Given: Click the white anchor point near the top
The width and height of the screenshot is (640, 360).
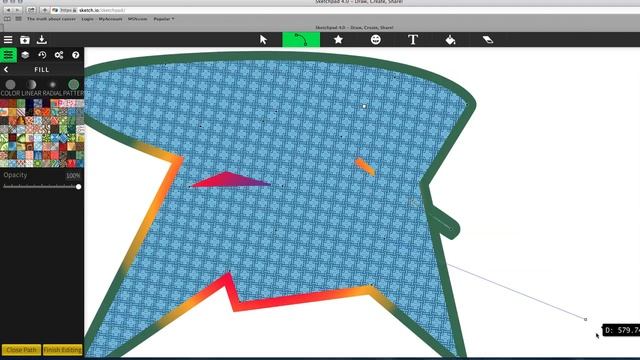Looking at the screenshot, I should pos(364,107).
